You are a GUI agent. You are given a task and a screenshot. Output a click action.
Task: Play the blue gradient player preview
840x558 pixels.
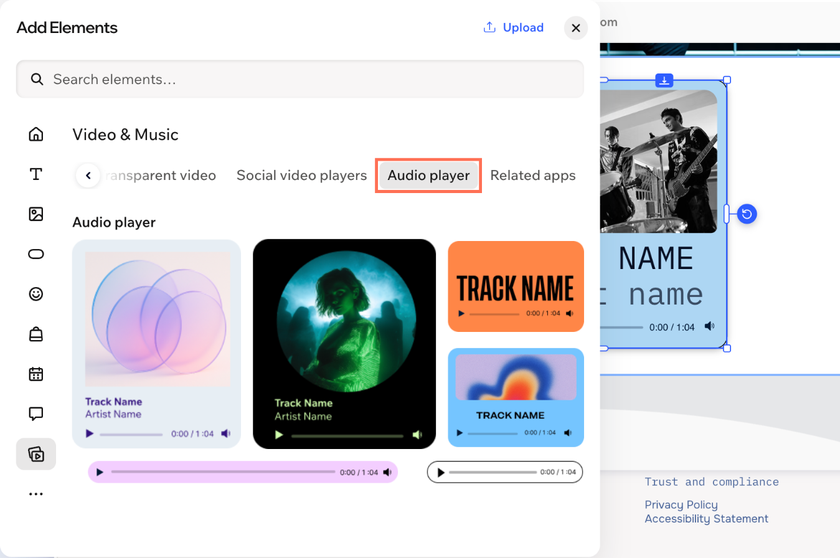click(x=459, y=433)
